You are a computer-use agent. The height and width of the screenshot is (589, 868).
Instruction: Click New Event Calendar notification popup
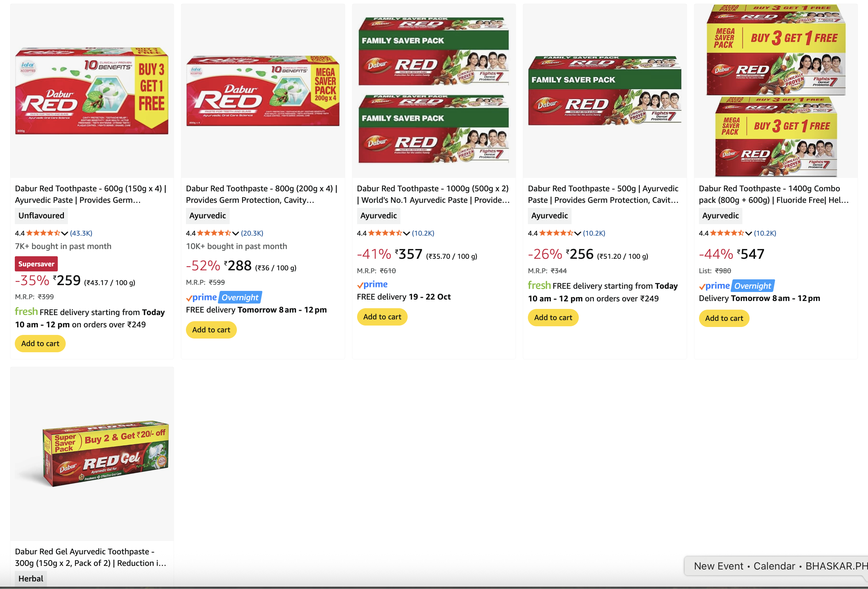(x=777, y=566)
